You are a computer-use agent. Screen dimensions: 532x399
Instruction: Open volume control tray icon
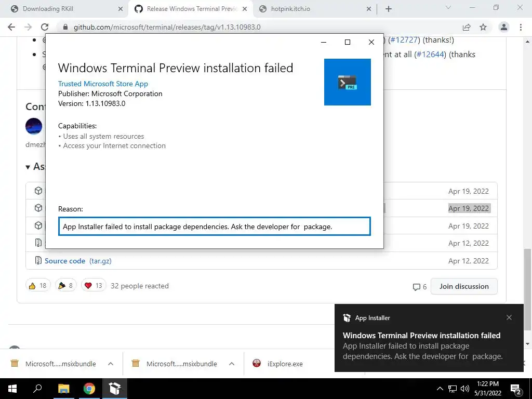465,389
